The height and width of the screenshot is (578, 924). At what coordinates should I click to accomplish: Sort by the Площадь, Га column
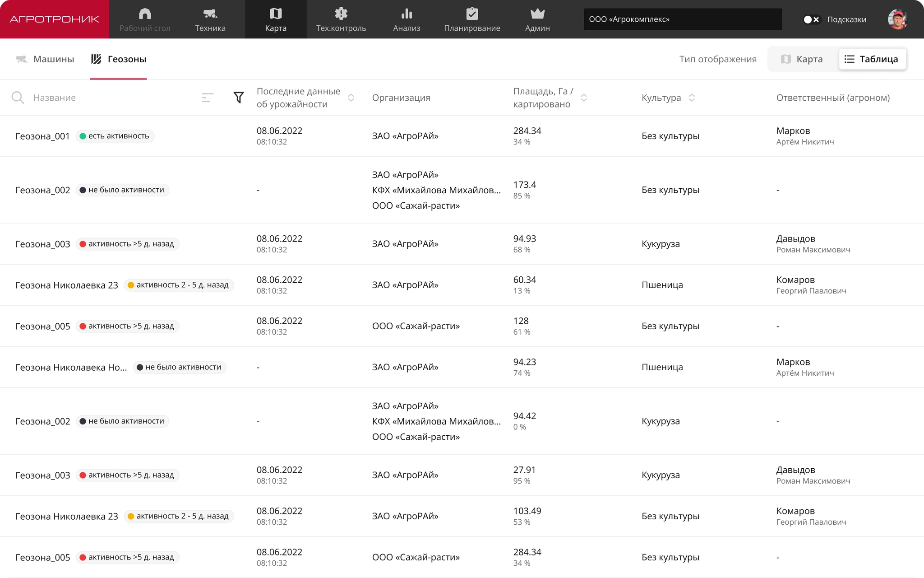pyautogui.click(x=584, y=98)
